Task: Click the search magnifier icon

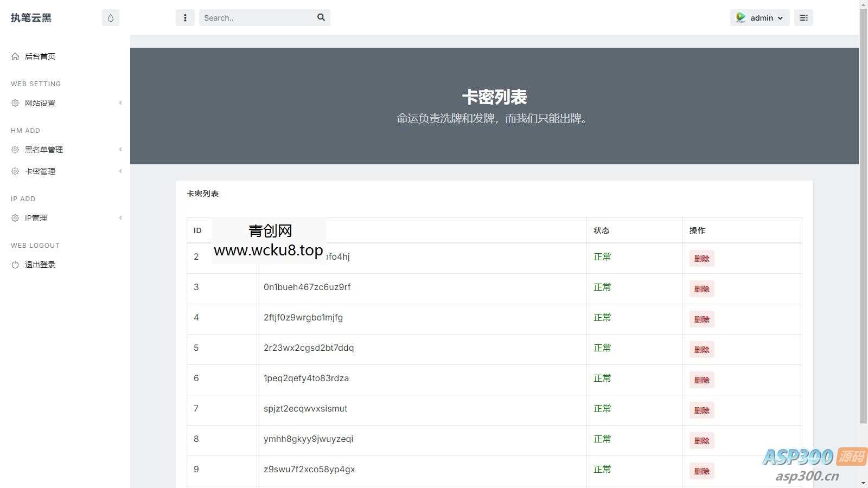Action: click(x=321, y=17)
